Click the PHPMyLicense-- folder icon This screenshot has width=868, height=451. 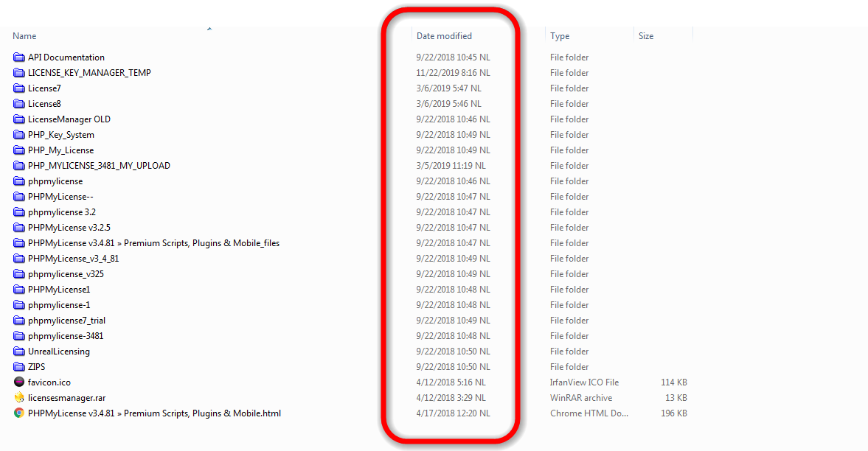(x=19, y=197)
